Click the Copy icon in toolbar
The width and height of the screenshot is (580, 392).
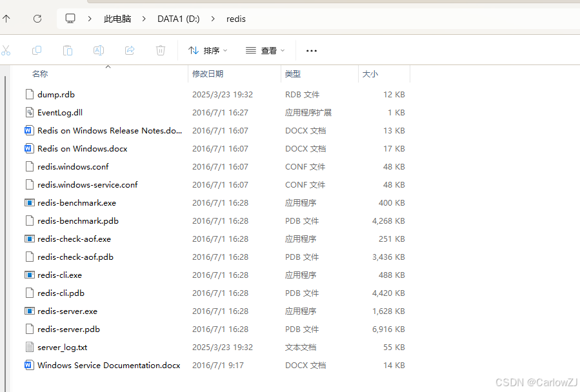coord(37,50)
